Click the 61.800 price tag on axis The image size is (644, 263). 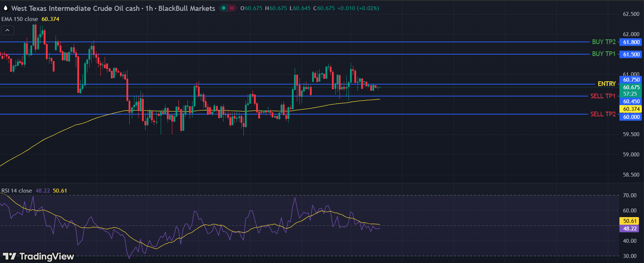click(x=631, y=42)
